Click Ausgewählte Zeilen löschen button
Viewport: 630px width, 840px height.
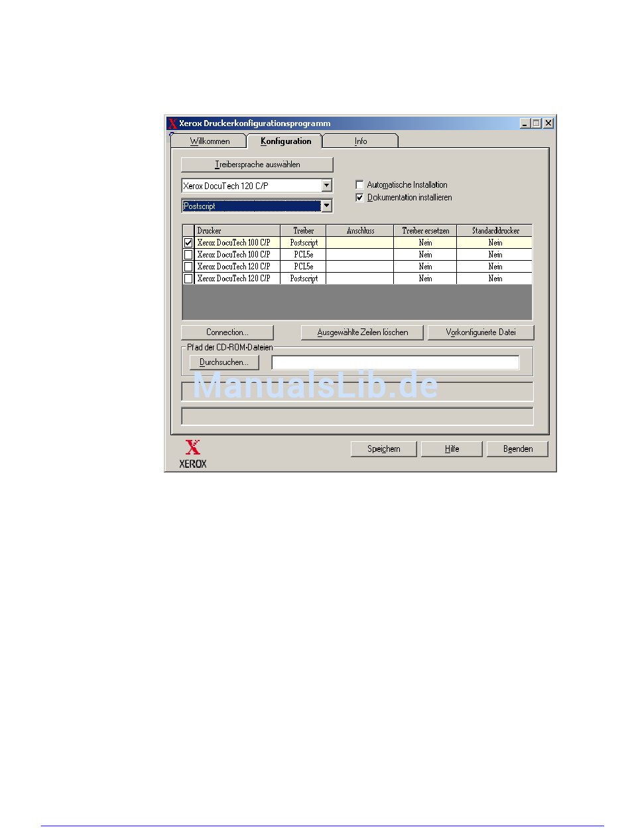(362, 332)
